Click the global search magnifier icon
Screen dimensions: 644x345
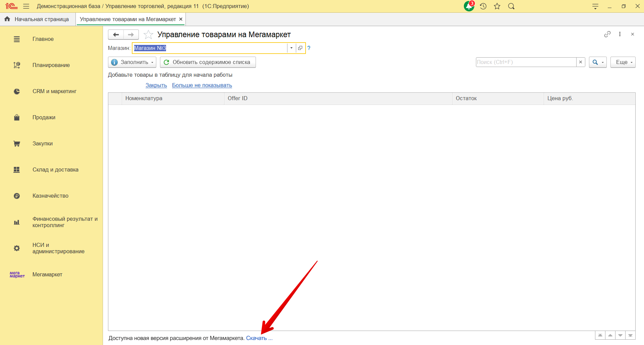(511, 6)
